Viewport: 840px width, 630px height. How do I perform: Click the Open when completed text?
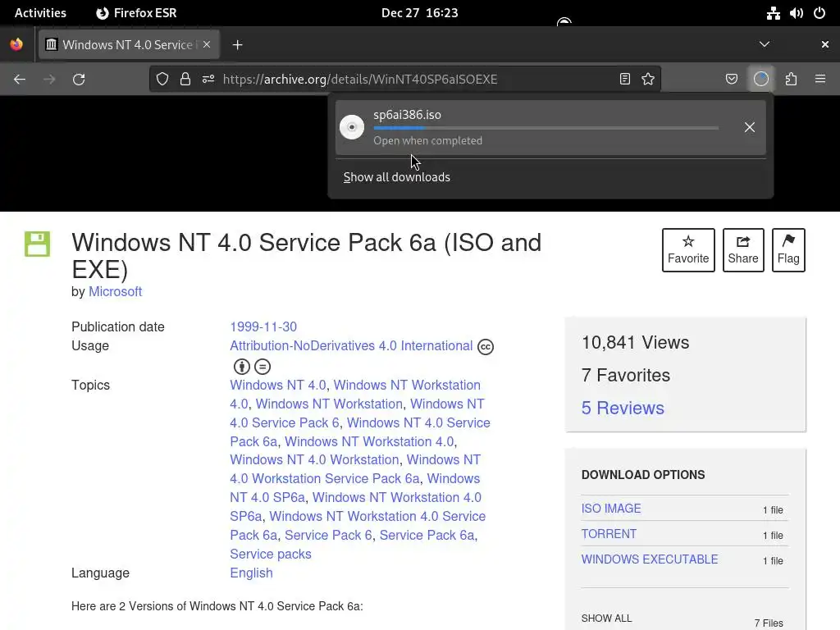click(x=427, y=141)
